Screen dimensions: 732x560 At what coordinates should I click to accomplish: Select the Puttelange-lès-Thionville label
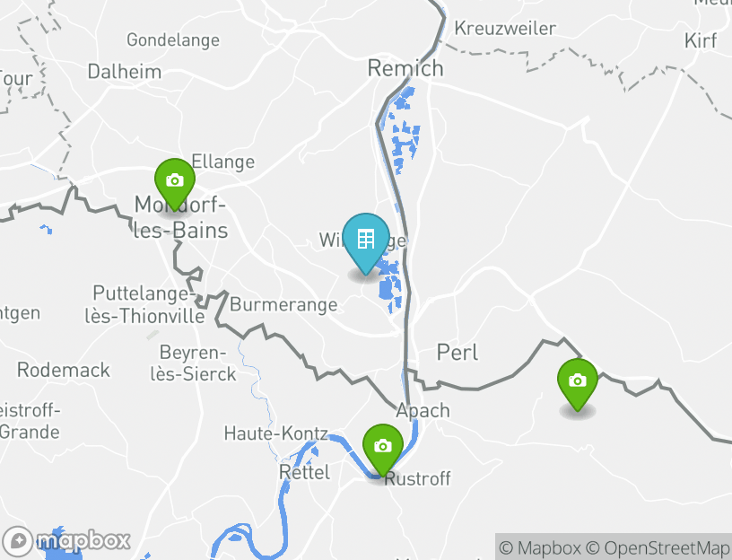pyautogui.click(x=144, y=304)
